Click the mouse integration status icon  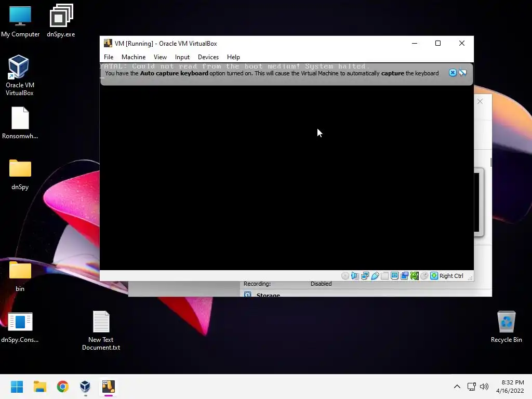[x=424, y=276]
